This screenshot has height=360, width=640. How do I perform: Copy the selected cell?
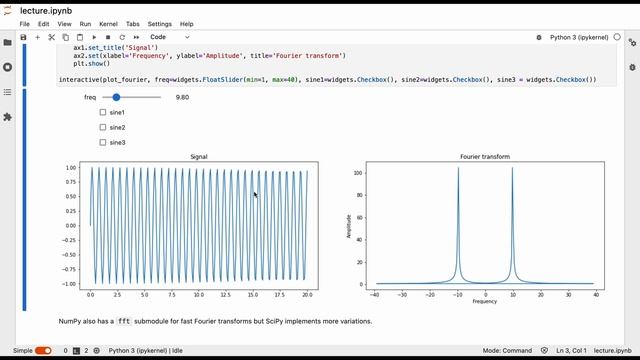(x=65, y=37)
